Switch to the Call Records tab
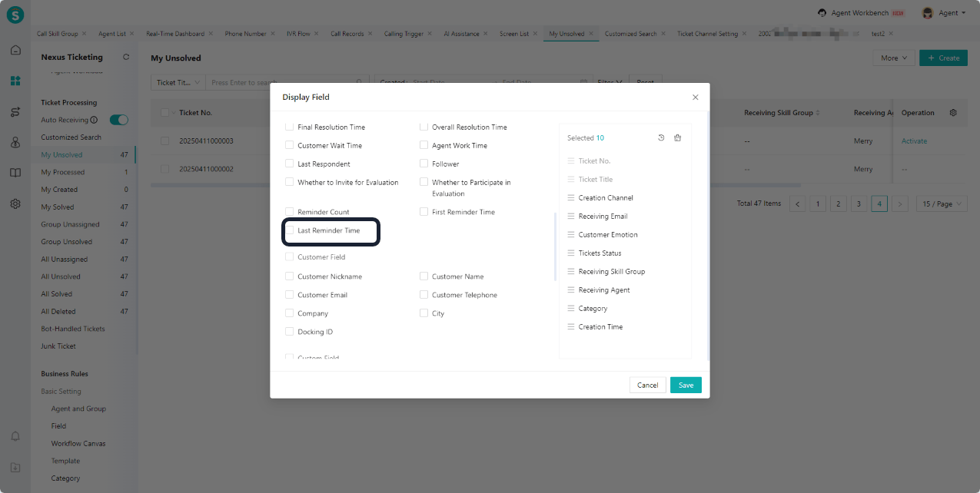Image resolution: width=980 pixels, height=493 pixels. tap(347, 34)
